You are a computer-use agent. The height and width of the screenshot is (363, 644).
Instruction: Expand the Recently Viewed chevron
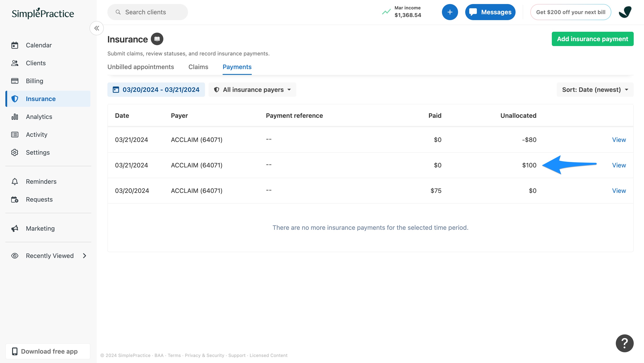point(85,256)
